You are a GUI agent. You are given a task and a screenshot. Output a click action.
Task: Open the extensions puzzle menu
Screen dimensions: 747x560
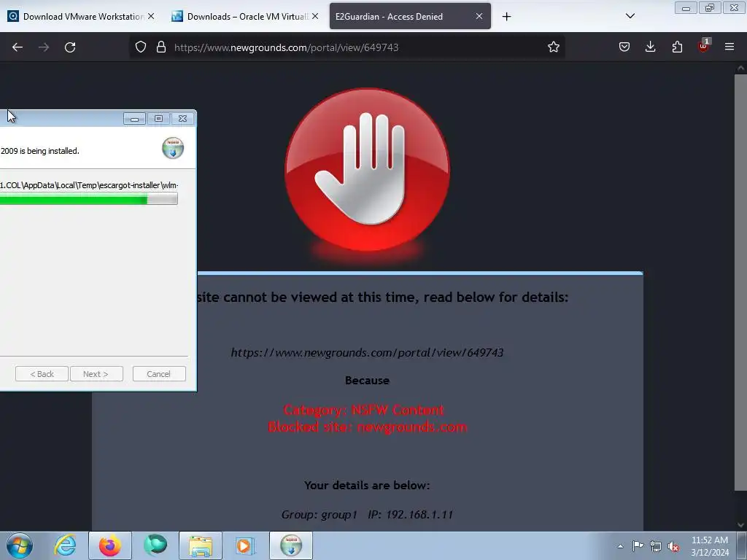click(677, 47)
